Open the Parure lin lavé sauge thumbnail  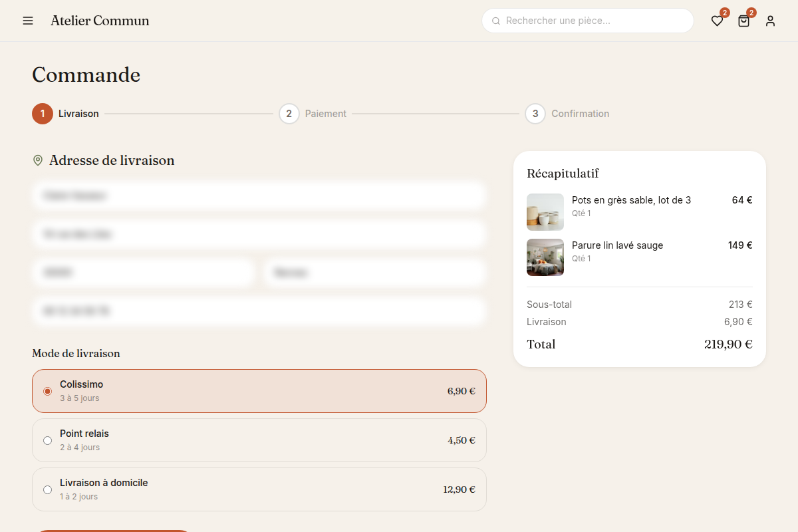[545, 257]
